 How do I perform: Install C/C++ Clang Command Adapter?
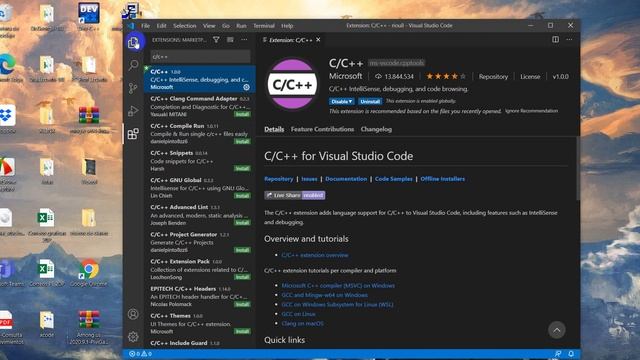[x=242, y=114]
